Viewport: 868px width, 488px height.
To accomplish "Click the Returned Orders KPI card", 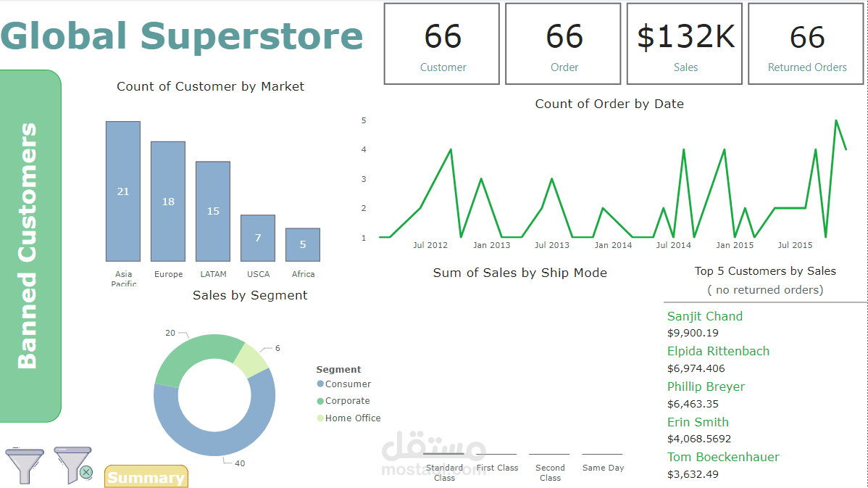I will coord(806,41).
